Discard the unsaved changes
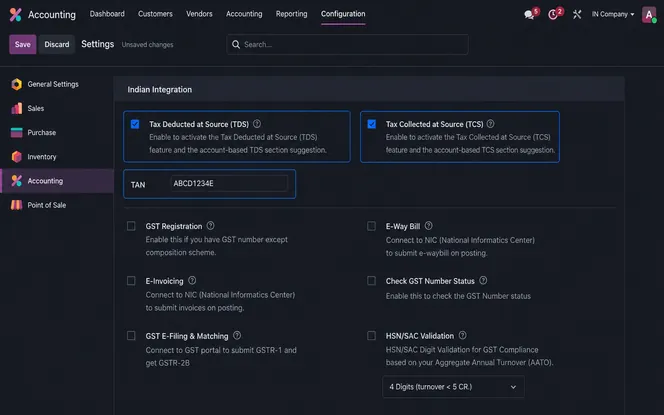The height and width of the screenshot is (415, 664). tap(57, 44)
